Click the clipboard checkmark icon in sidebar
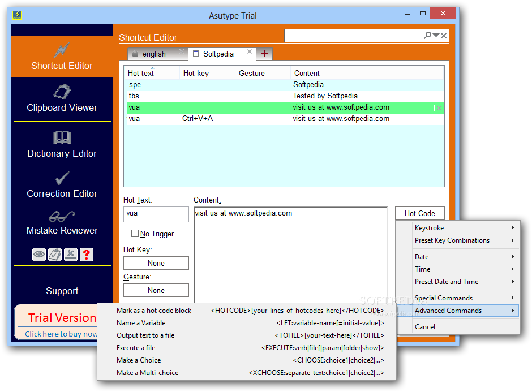Image resolution: width=532 pixels, height=392 pixels. [55, 255]
